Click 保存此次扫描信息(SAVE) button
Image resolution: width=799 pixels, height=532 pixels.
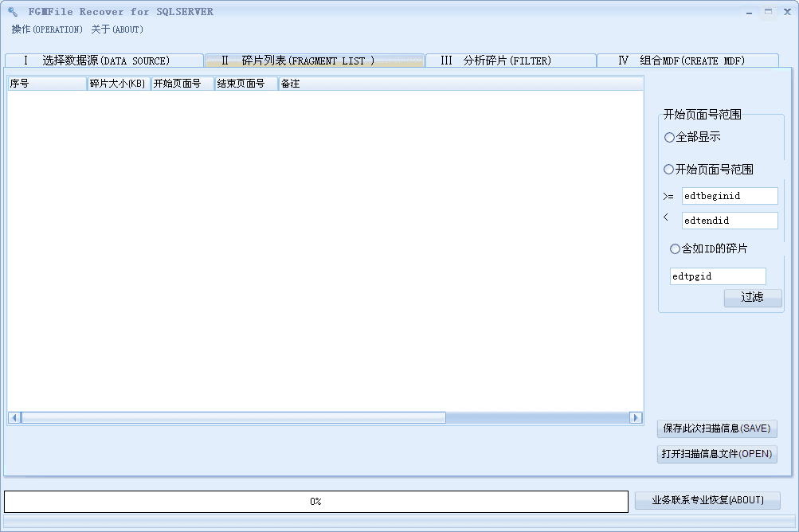[716, 428]
